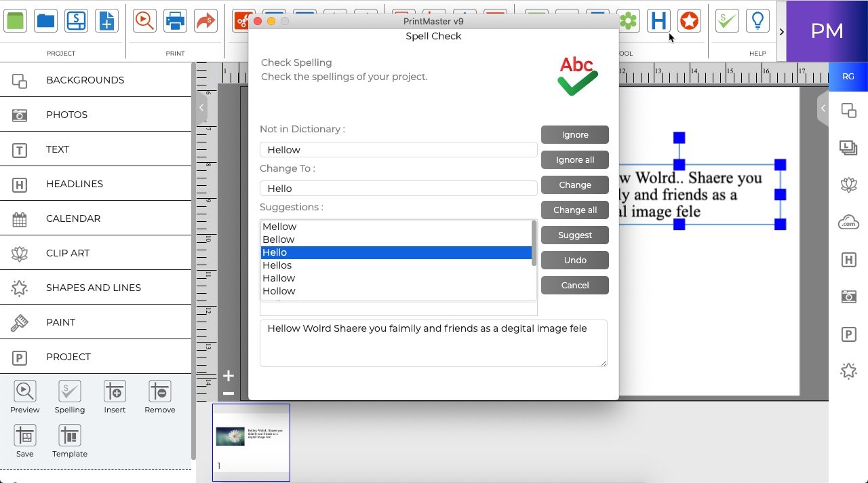Click the Print icon in the toolbar
This screenshot has height=483, width=868.
[175, 20]
